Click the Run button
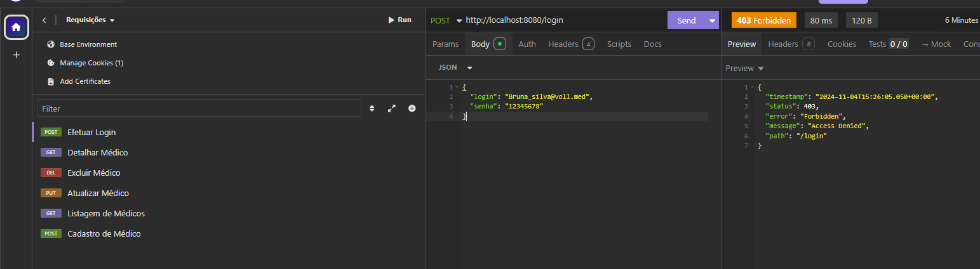 (x=399, y=20)
